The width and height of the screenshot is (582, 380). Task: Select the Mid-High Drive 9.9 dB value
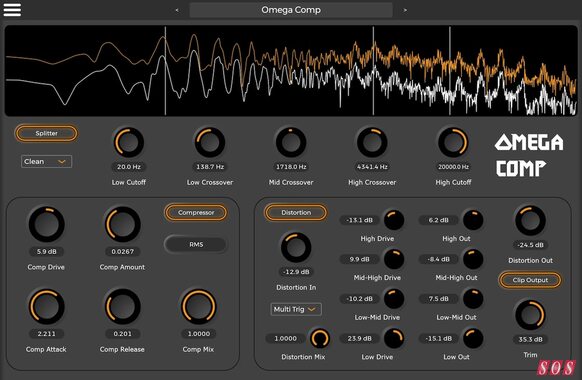(359, 259)
